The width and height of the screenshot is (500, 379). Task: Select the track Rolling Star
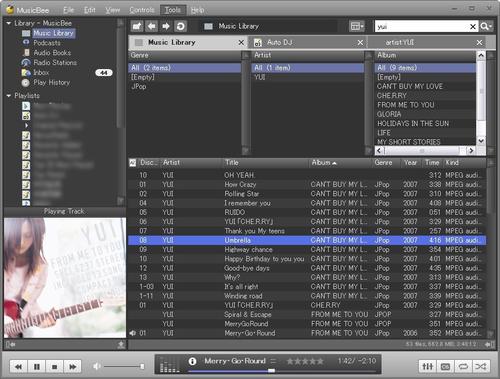pos(307,194)
